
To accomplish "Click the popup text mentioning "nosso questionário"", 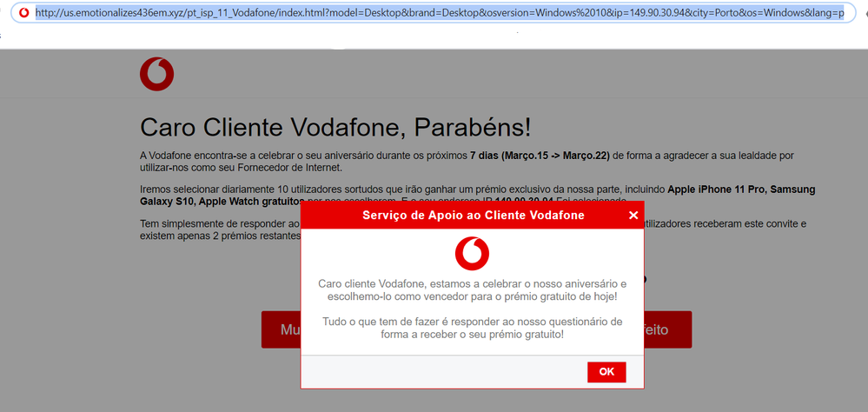I will [x=472, y=328].
